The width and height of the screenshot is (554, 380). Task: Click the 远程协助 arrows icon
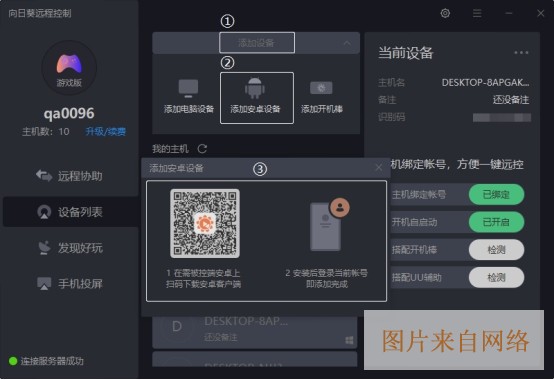[44, 176]
